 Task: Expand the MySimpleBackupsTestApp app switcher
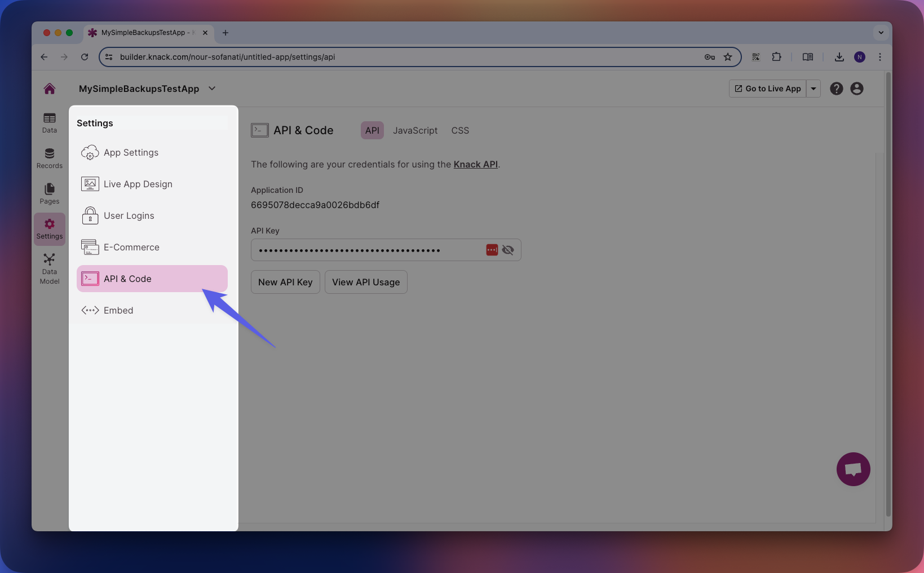click(x=211, y=89)
